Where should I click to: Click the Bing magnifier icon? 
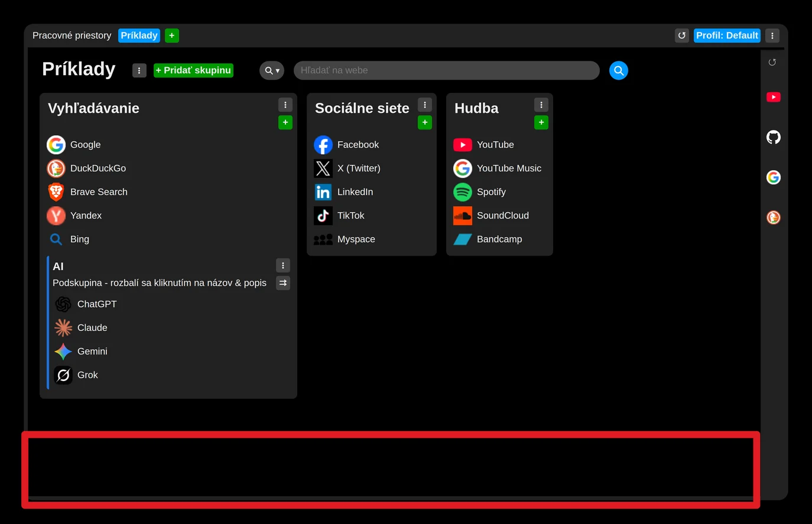(56, 239)
